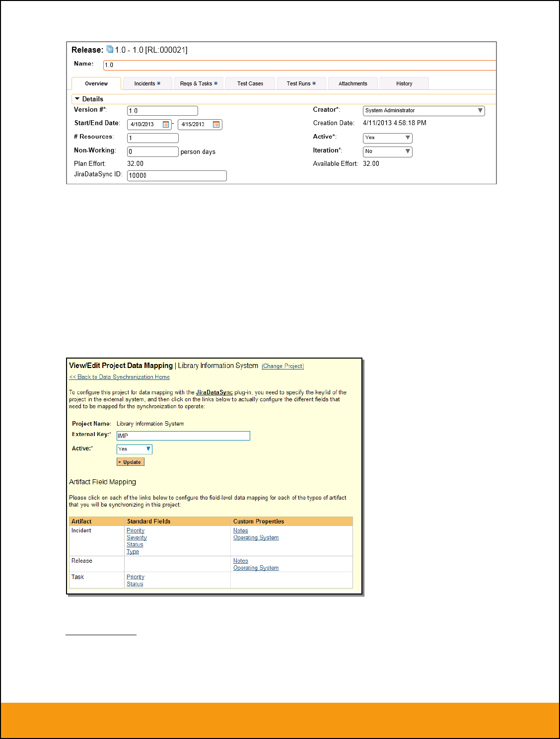560x739 pixels.
Task: Open the Task Priority mapping link
Action: (136, 577)
